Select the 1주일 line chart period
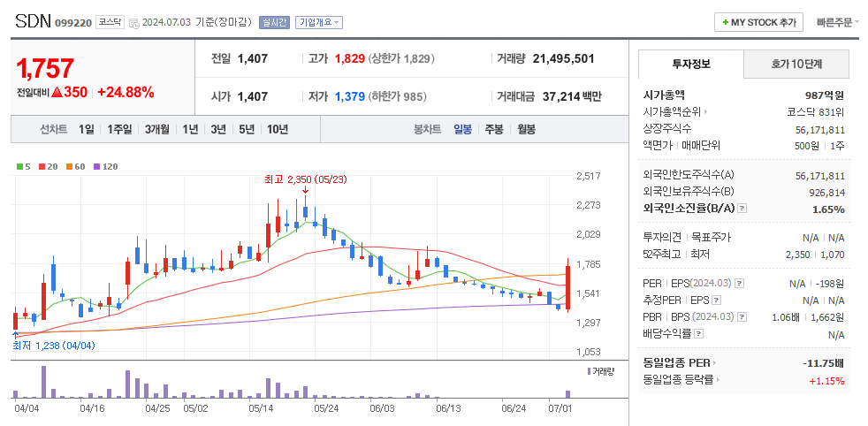Screen dimensions: 868x426 [x=119, y=129]
